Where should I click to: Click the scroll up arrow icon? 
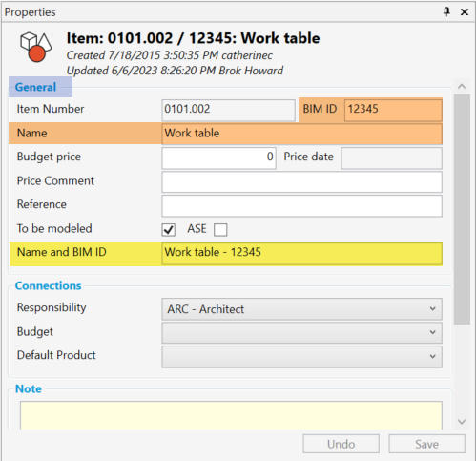tap(462, 86)
